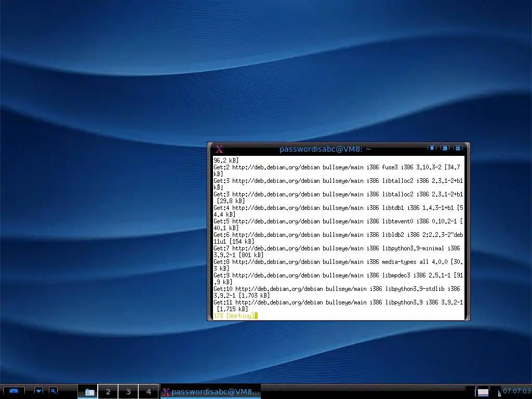Click the "Get:10" libpython3.9-stdlib line

pyautogui.click(x=337, y=289)
